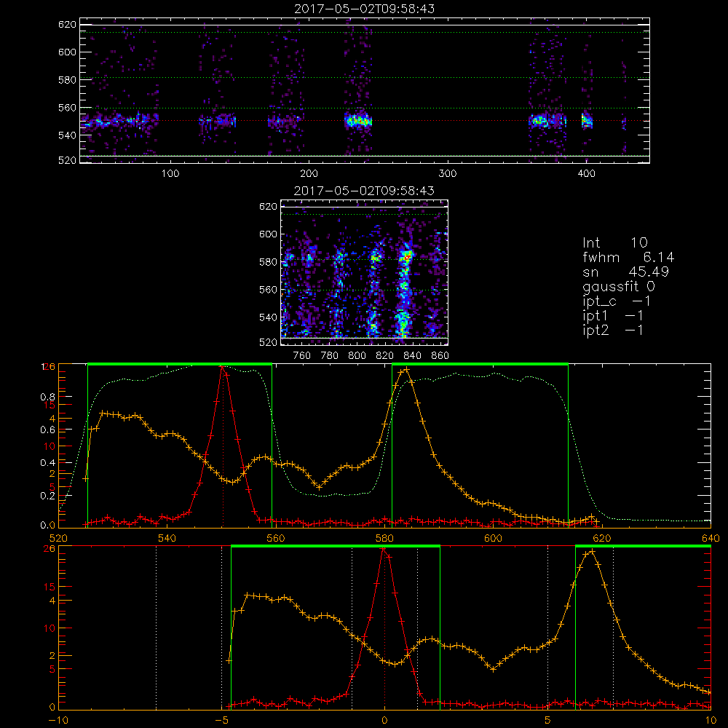
Task: Select the 'ipt_c -1' readout line
Action: point(617,301)
